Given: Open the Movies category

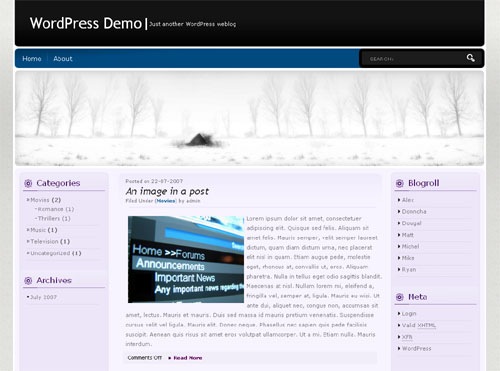Looking at the screenshot, I should coord(40,200).
